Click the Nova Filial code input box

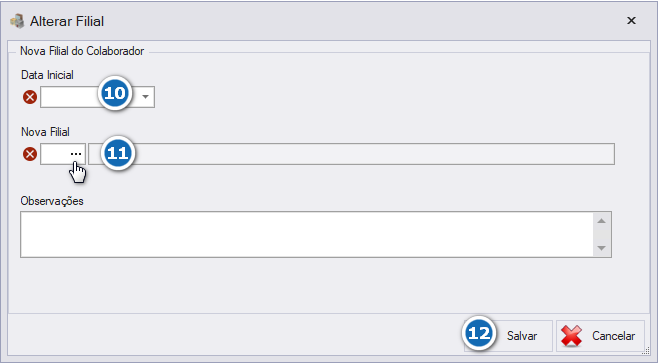coord(55,154)
